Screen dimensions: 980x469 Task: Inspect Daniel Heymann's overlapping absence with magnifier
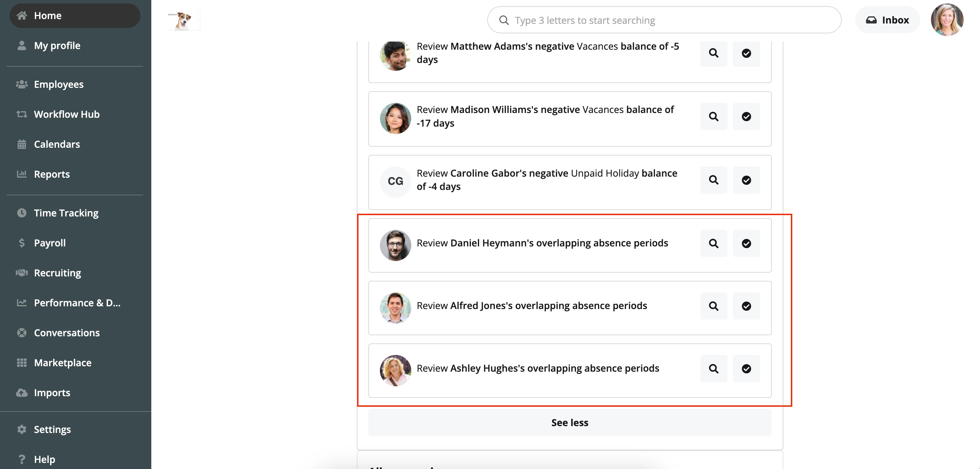(713, 243)
